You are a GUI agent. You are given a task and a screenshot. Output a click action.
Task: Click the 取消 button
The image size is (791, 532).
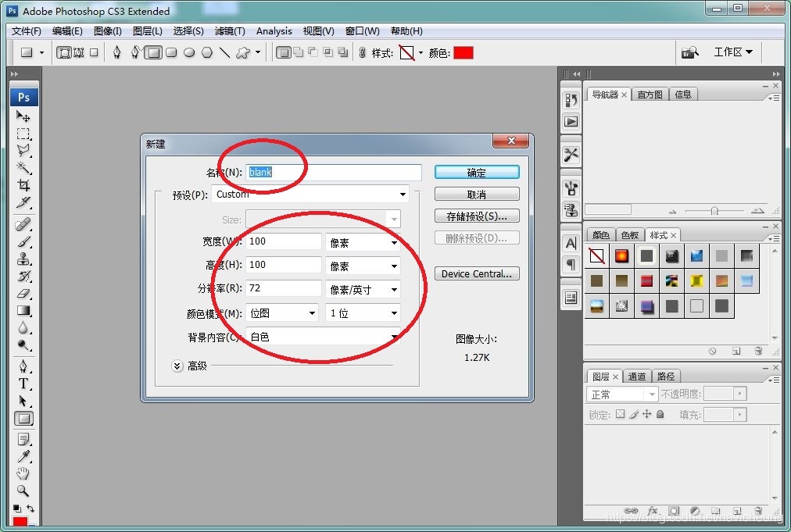477,195
